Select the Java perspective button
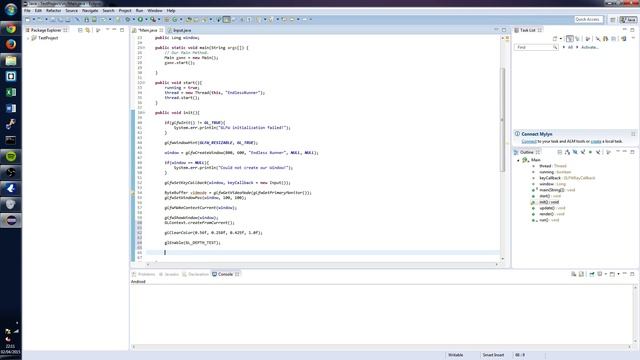 [x=629, y=20]
